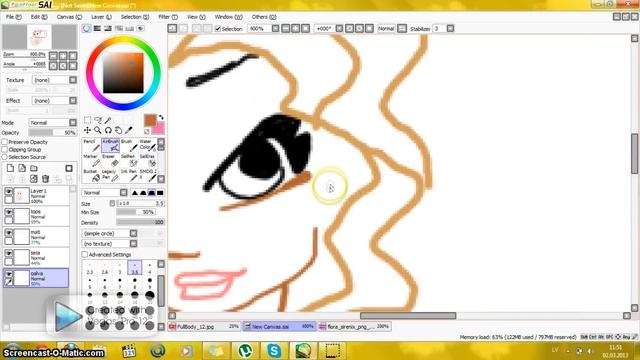This screenshot has width=640, height=360.
Task: Click the pink background color swatch
Action: 158,129
